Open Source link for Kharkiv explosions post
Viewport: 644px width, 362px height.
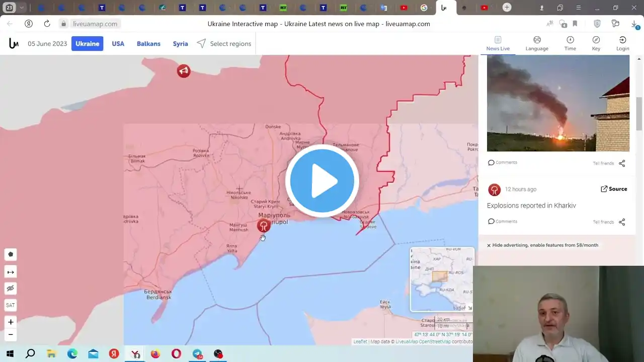pyautogui.click(x=614, y=189)
